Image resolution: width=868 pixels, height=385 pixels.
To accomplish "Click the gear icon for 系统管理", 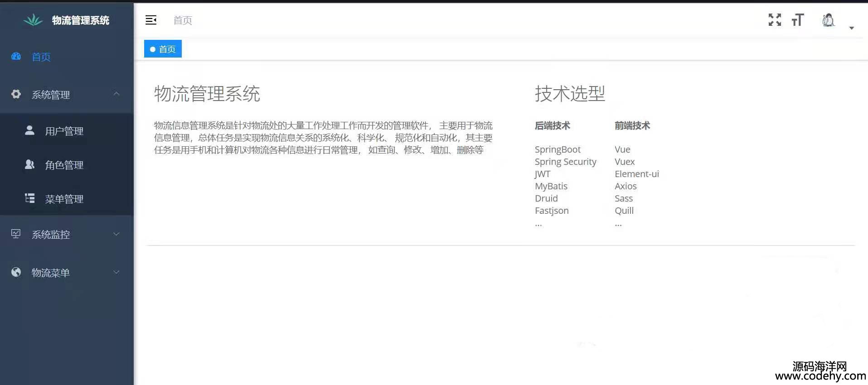I will click(16, 94).
